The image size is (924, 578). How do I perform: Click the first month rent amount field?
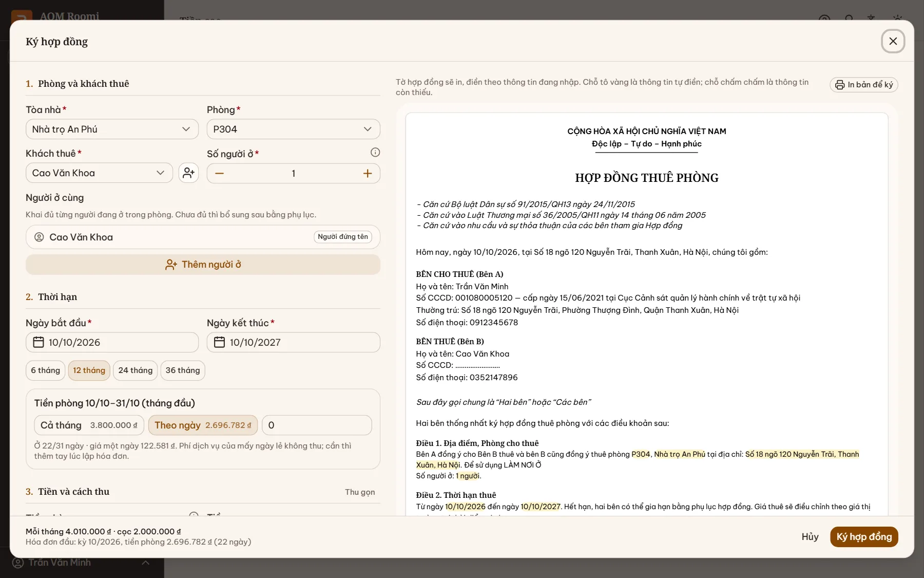[x=317, y=425]
